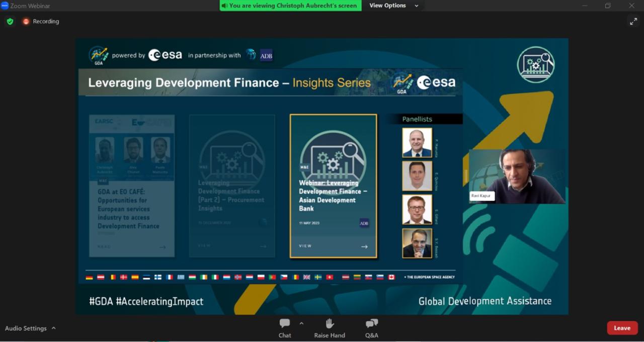The width and height of the screenshot is (644, 342).
Task: Click the 'Leveraging Development Finance – Insights Series' title
Action: [229, 83]
